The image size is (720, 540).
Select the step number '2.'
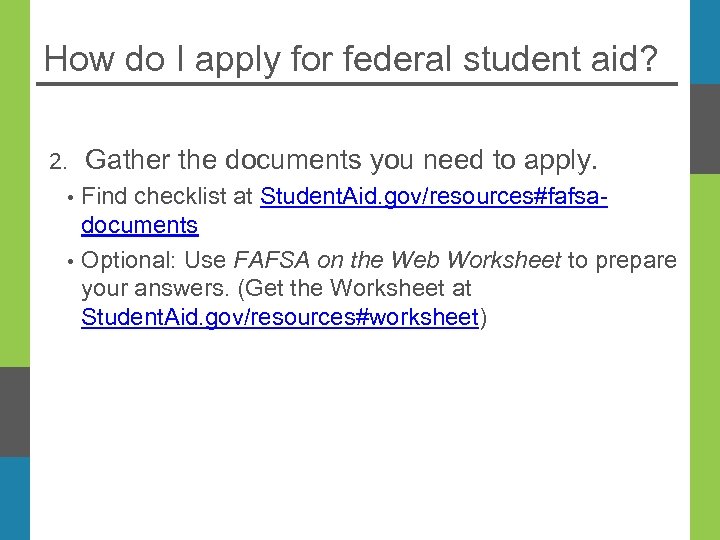coord(58,162)
